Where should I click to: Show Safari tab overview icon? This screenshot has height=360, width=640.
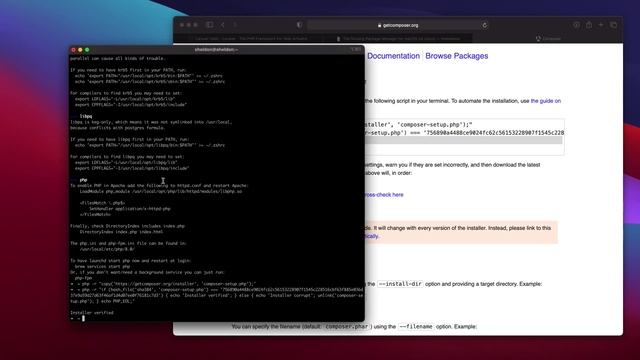click(x=613, y=25)
